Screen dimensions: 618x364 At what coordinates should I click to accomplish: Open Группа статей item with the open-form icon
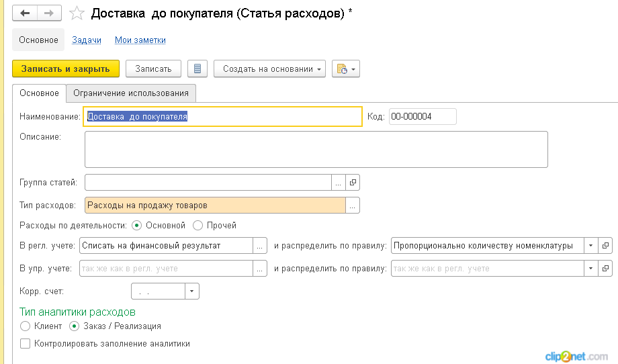point(353,183)
